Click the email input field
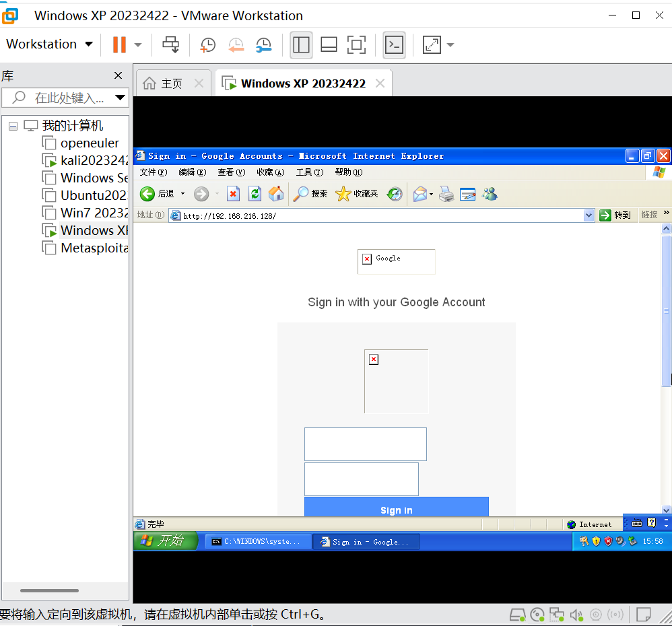The image size is (672, 626). 366,444
